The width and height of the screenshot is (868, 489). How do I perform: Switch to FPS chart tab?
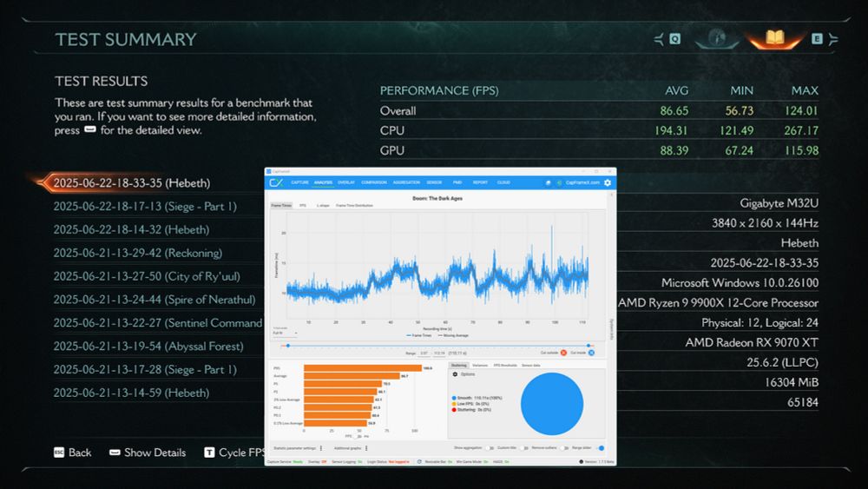(303, 206)
